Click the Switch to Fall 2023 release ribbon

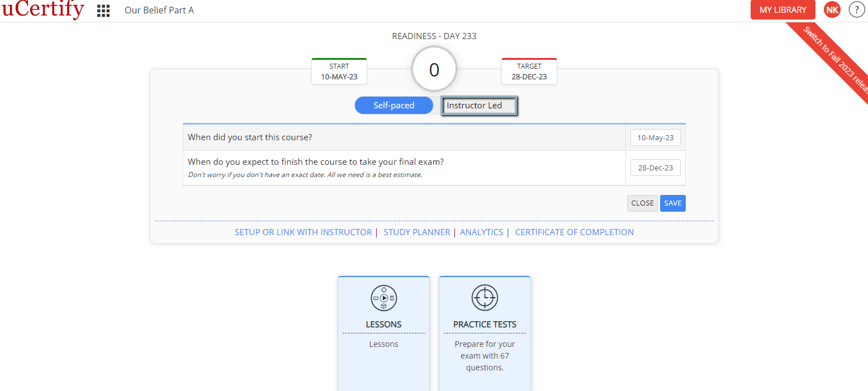[833, 59]
